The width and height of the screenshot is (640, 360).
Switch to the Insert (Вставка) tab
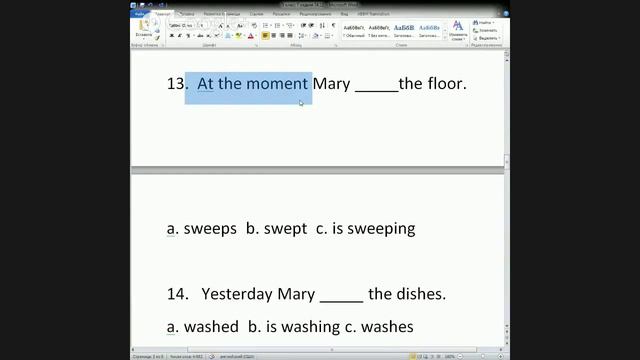(x=187, y=14)
